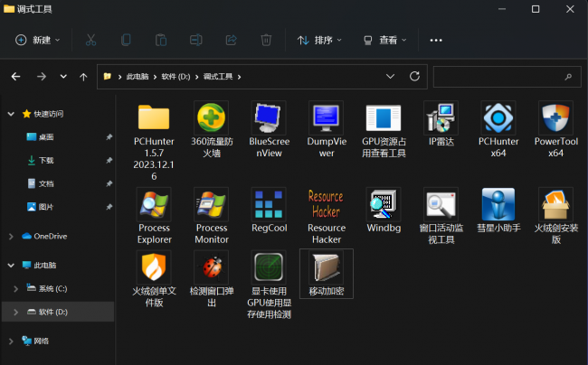Go forward with the right arrow

[42, 77]
